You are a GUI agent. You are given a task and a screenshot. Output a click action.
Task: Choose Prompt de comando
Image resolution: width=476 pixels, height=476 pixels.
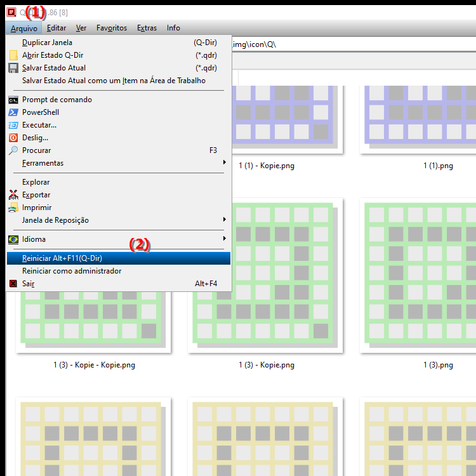point(119,100)
